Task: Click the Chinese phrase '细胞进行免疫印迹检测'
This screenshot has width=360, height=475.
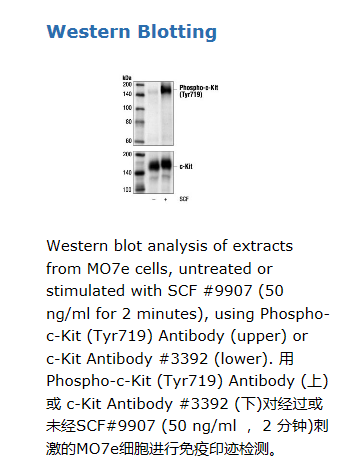Action: (194, 449)
